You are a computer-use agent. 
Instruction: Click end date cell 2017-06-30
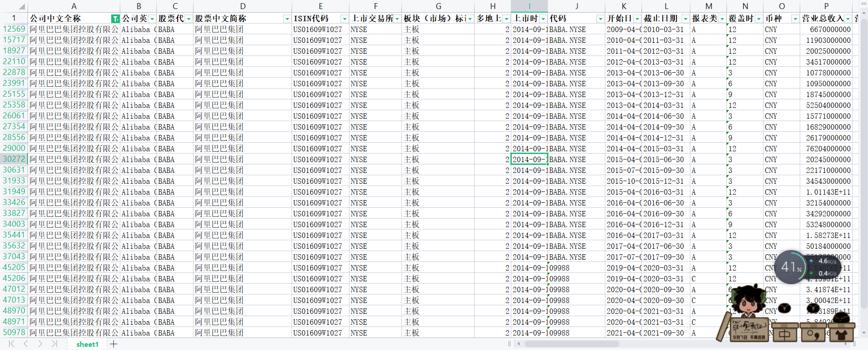click(666, 246)
